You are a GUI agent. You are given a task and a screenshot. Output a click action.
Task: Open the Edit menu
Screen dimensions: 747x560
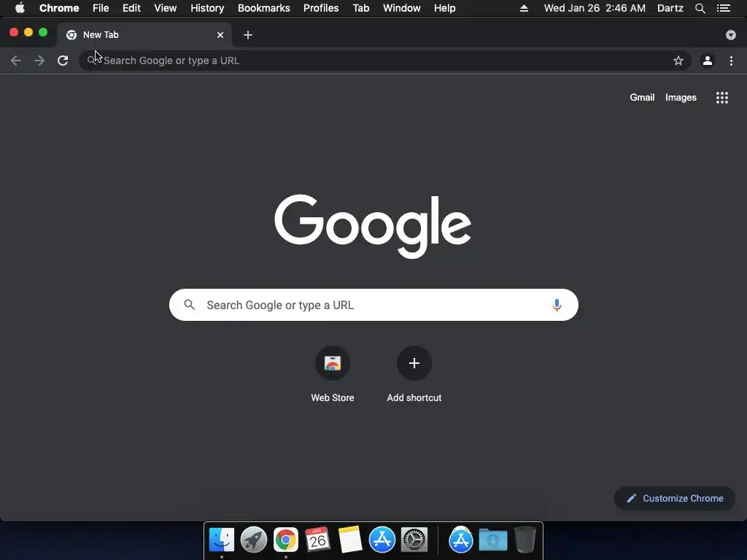(131, 8)
